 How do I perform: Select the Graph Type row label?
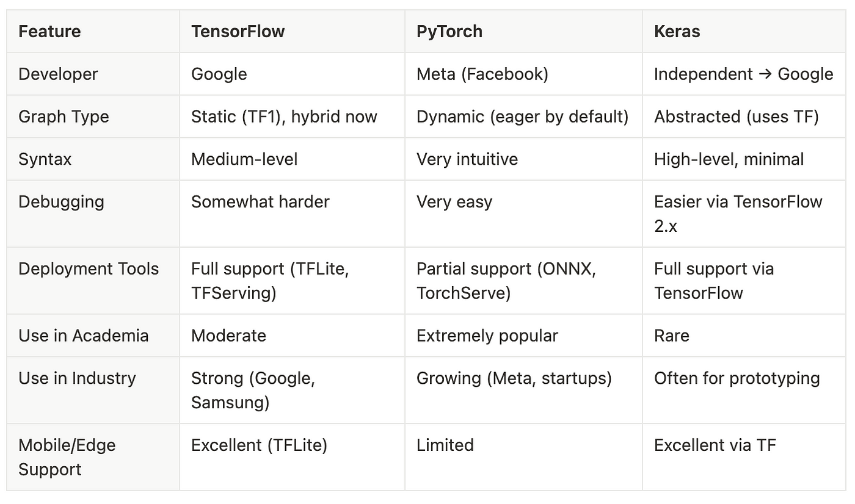93,117
